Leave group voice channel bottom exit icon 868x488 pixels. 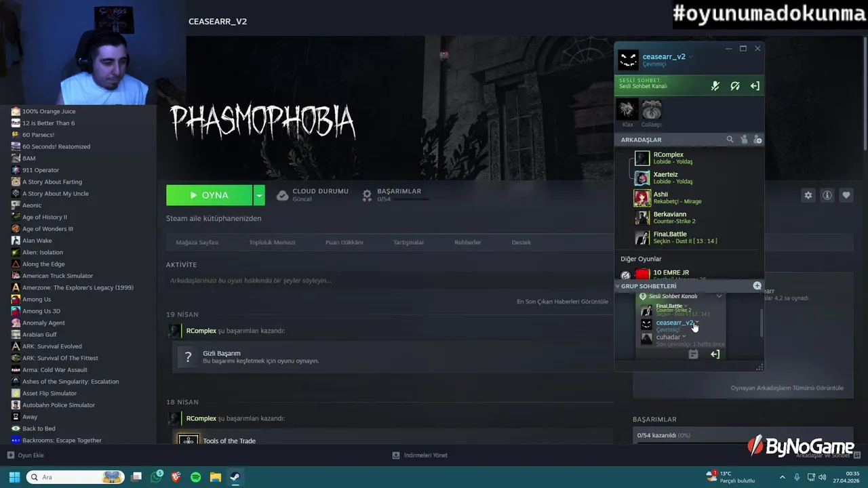tap(715, 354)
